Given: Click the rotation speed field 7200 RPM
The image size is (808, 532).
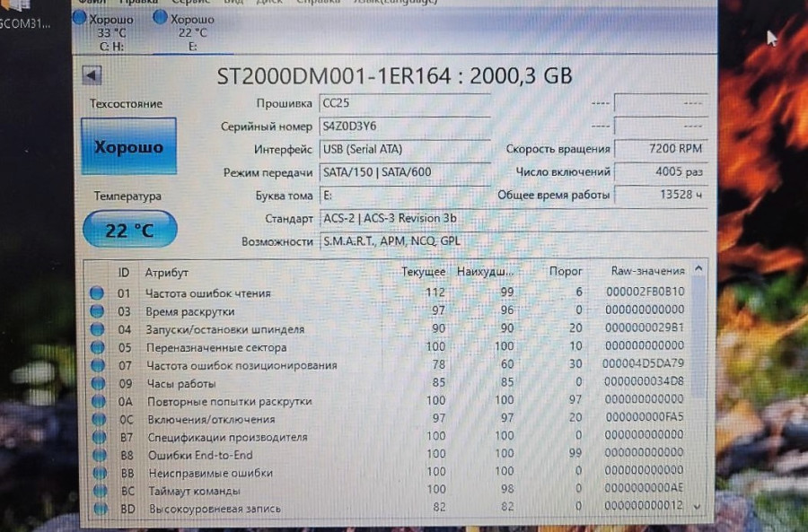Looking at the screenshot, I should [x=661, y=149].
